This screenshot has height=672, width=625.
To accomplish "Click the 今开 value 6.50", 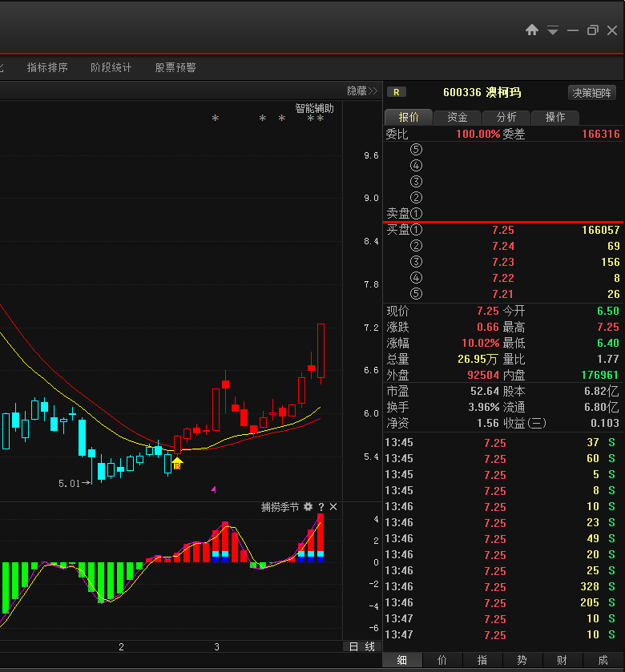I will [x=608, y=311].
